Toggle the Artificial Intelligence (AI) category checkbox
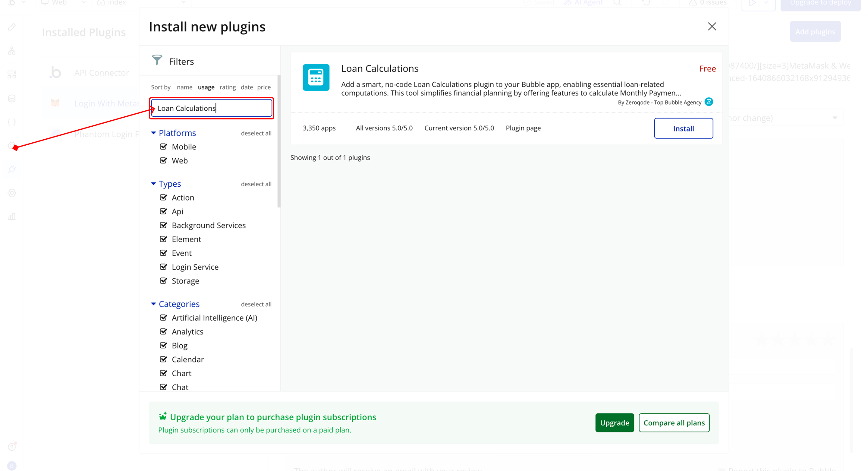Viewport: 868px width, 471px height. pos(163,318)
